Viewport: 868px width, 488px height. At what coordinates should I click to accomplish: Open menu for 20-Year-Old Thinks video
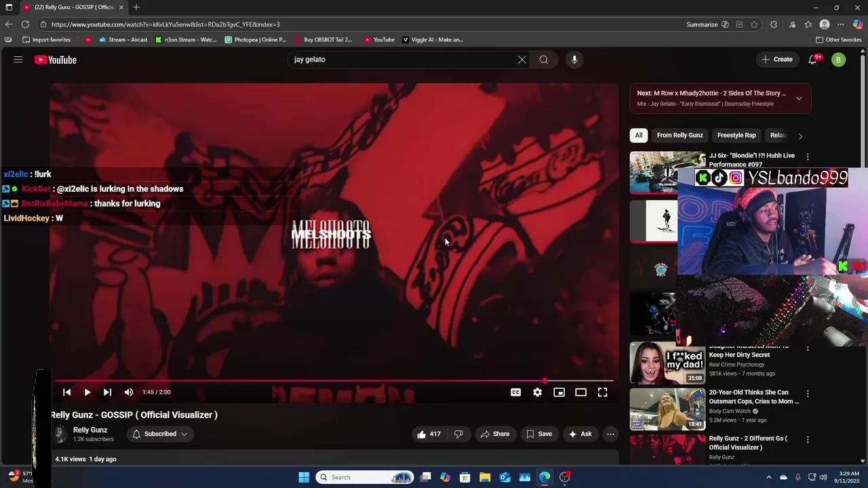pos(808,393)
